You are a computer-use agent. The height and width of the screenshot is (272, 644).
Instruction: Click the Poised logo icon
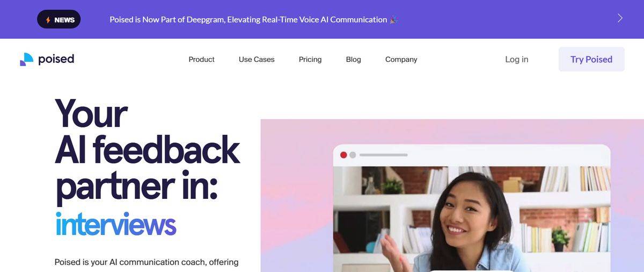click(x=27, y=59)
